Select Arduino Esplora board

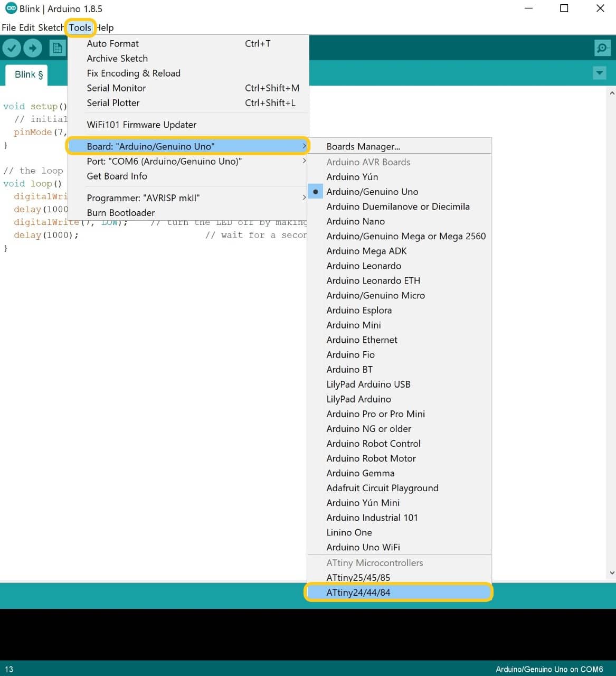pos(399,310)
